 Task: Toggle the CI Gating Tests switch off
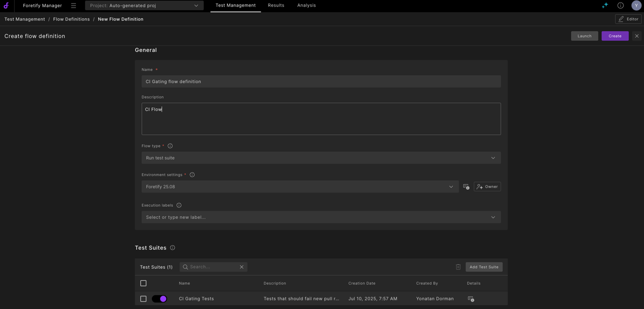tap(159, 299)
